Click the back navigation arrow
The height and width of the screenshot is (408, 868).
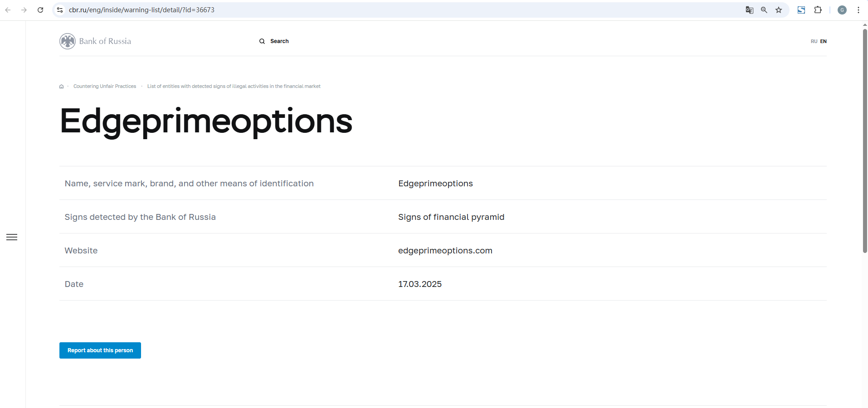click(8, 10)
